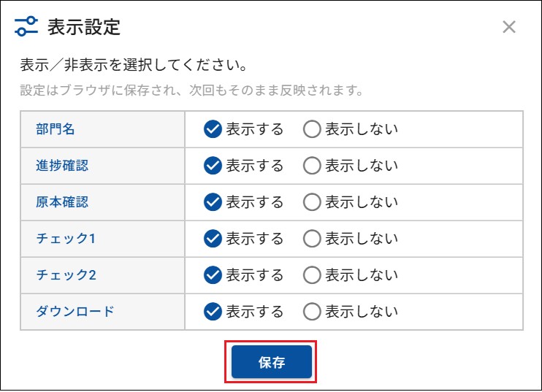Click the 部門名 row label
The image size is (542, 392).
point(56,129)
